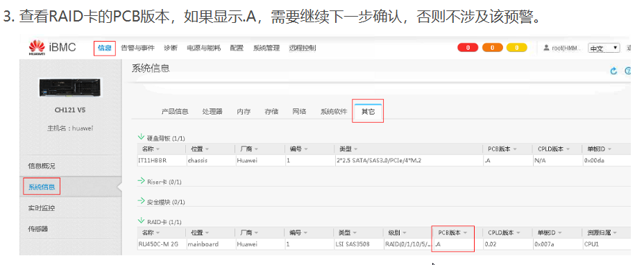The height and width of the screenshot is (265, 644).
Task: Sort by 厂商 column in RAID卡 table
Action: pos(249,232)
